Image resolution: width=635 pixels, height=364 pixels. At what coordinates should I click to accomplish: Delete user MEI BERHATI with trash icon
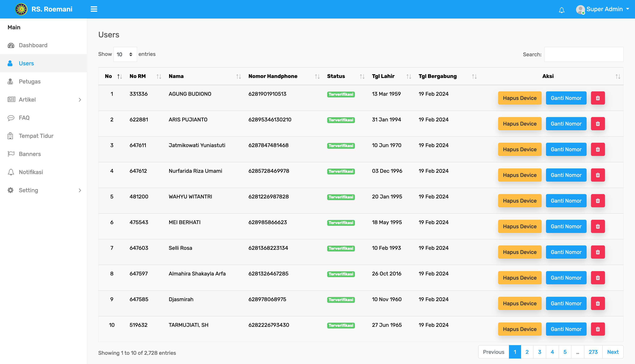tap(598, 227)
